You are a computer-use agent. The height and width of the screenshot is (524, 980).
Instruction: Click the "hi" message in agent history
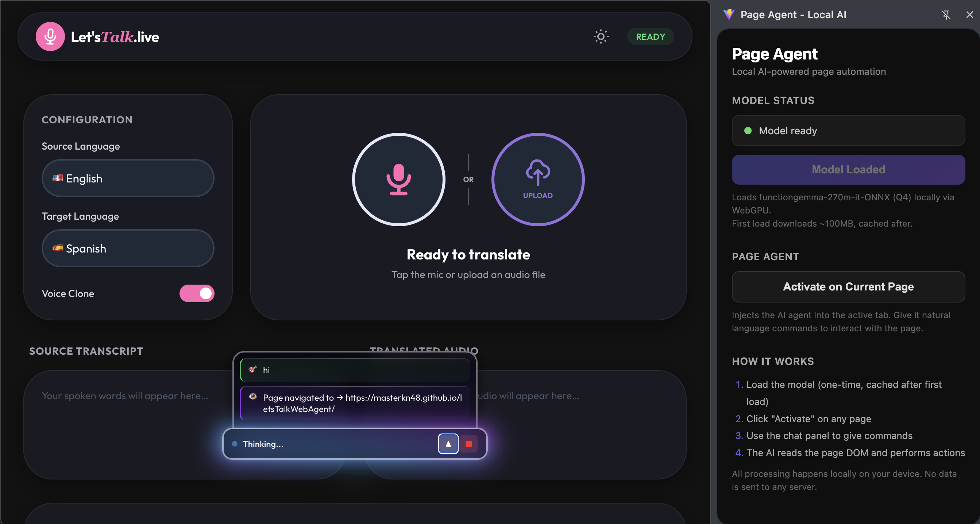tap(355, 370)
